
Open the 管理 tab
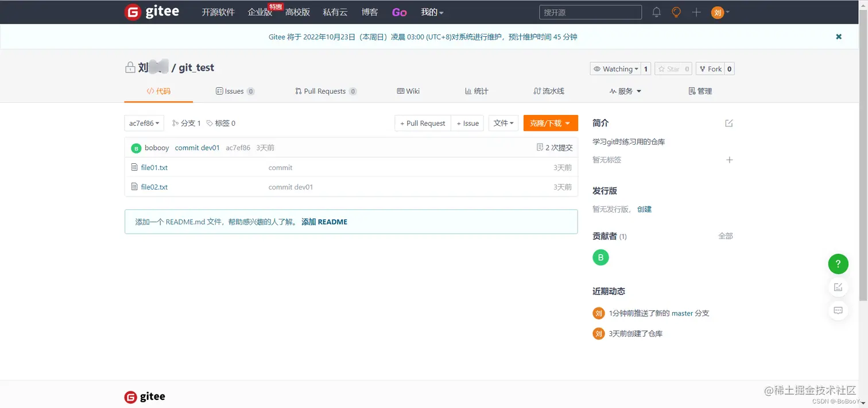point(700,91)
